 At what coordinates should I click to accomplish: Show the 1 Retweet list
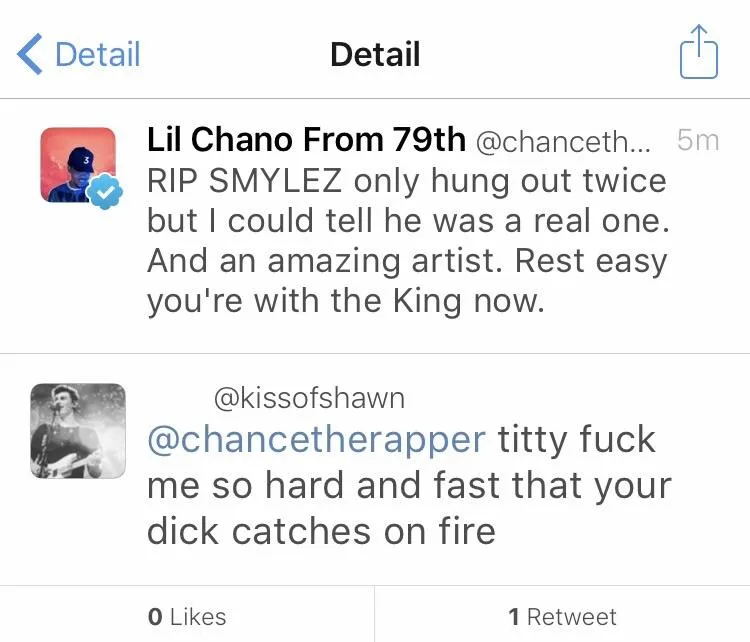562,617
